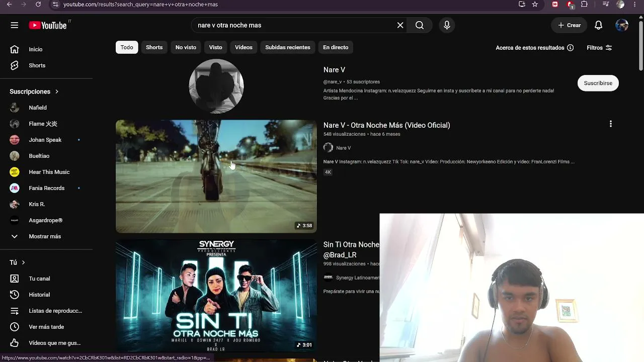Bookmark the page with the star icon

(x=535, y=5)
